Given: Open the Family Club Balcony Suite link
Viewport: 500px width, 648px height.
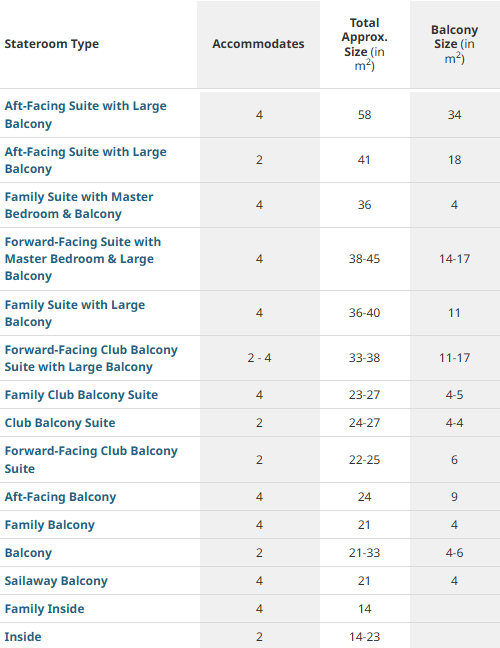Looking at the screenshot, I should tap(81, 395).
